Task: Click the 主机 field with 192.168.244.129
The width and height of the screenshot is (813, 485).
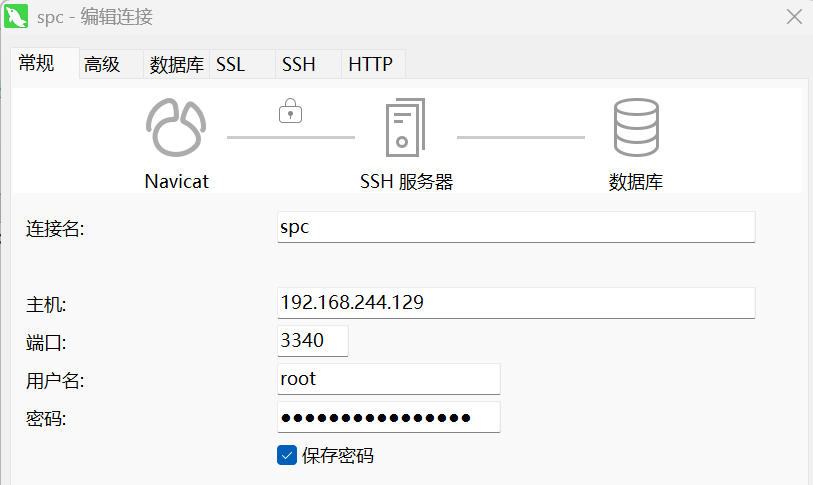Action: [x=515, y=303]
